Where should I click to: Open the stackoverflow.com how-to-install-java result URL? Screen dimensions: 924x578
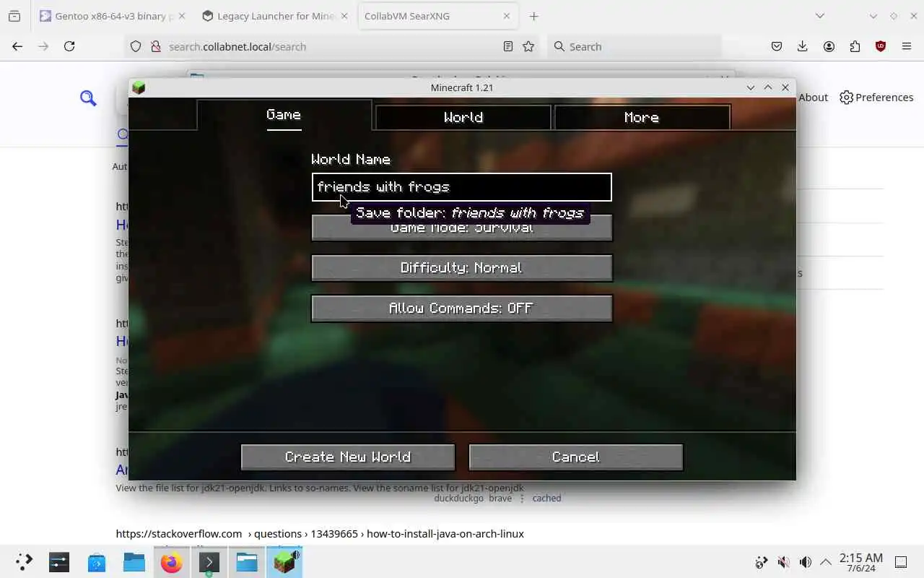tap(320, 534)
